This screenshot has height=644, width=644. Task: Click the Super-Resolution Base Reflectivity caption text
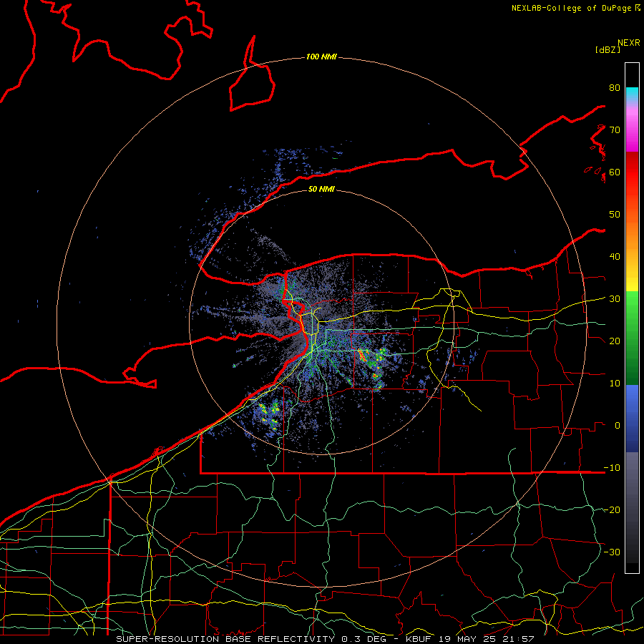coord(225,639)
